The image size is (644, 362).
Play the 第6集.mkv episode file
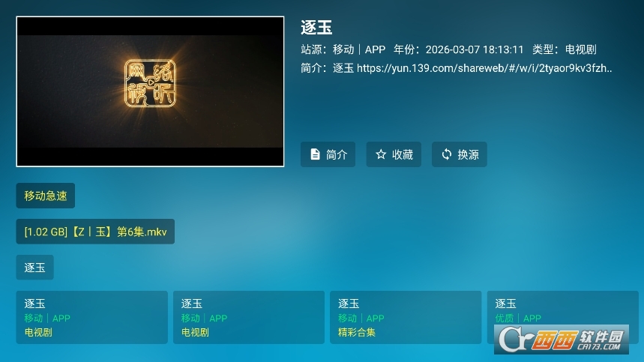click(x=95, y=232)
